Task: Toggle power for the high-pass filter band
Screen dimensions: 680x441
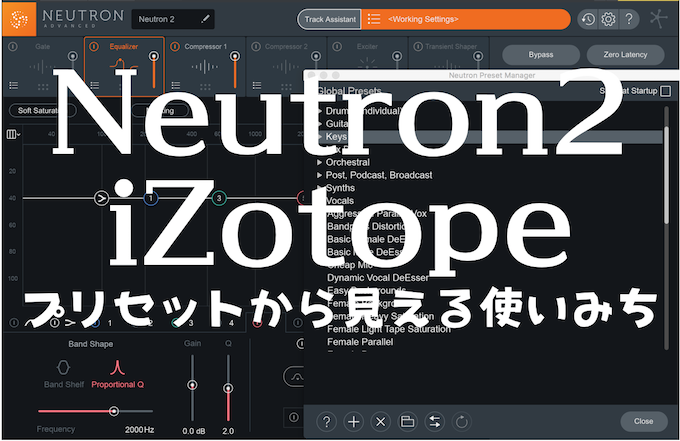Action: pos(55,323)
